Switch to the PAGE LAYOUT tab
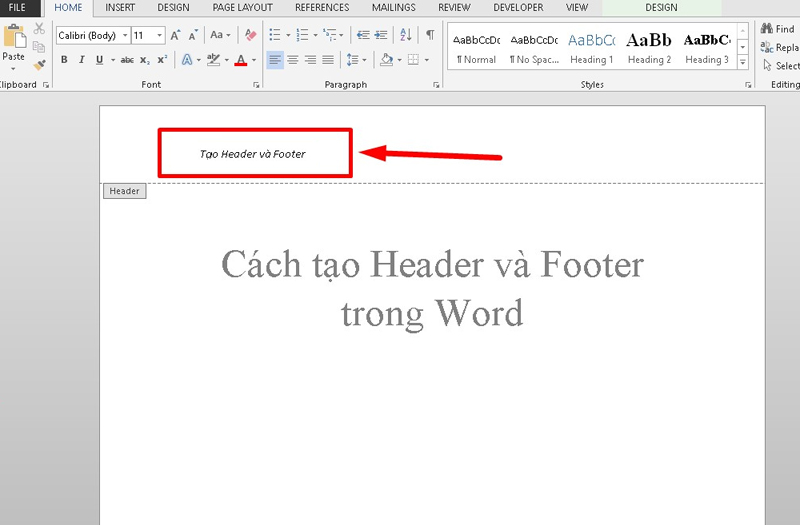The image size is (800, 525). (x=242, y=8)
